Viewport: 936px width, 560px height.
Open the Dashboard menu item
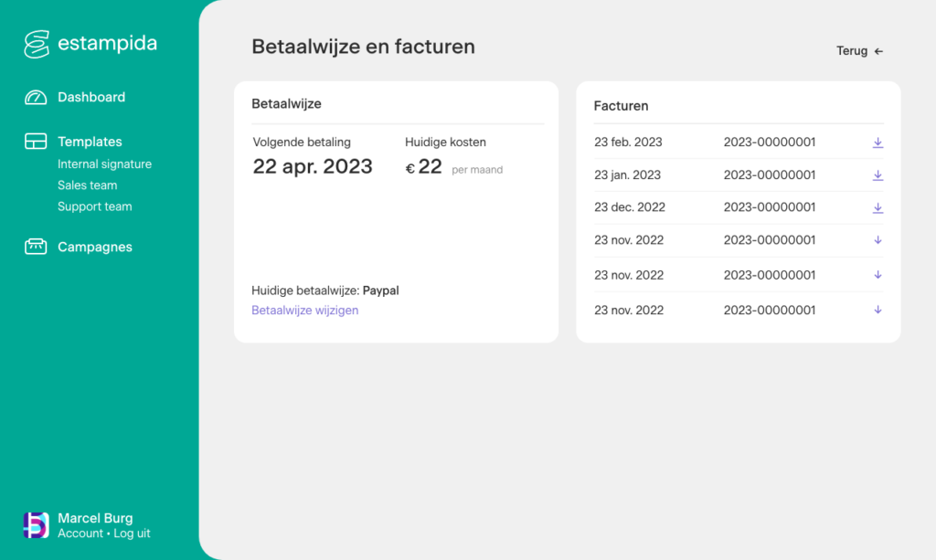click(x=91, y=98)
